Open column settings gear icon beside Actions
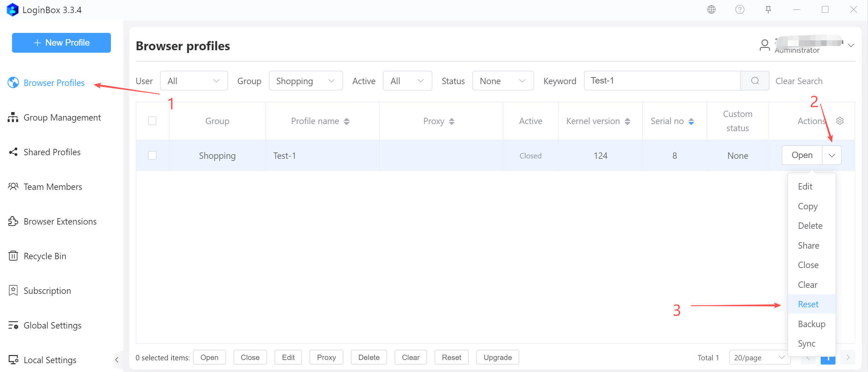This screenshot has height=372, width=868. tap(840, 121)
